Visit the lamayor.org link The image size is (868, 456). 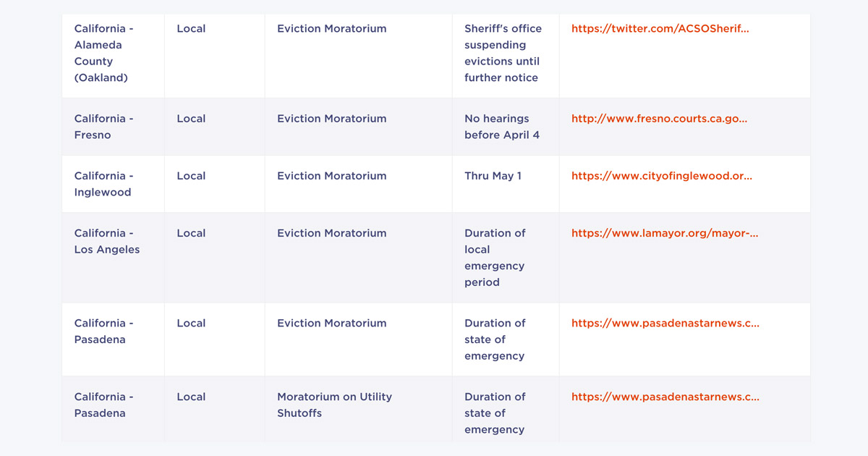pyautogui.click(x=664, y=233)
